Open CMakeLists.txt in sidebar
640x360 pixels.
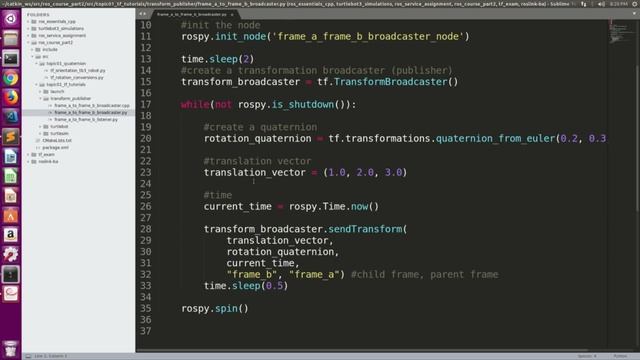click(x=57, y=140)
